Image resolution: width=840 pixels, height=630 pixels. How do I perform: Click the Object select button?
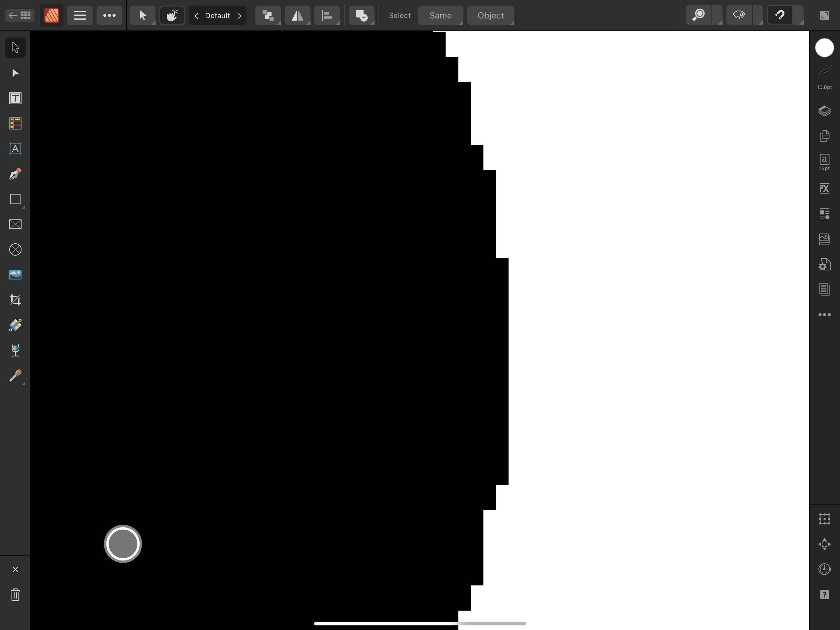coord(490,15)
